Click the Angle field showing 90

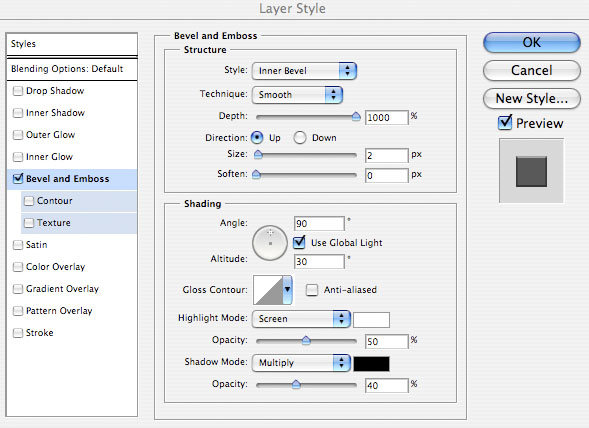tap(319, 224)
